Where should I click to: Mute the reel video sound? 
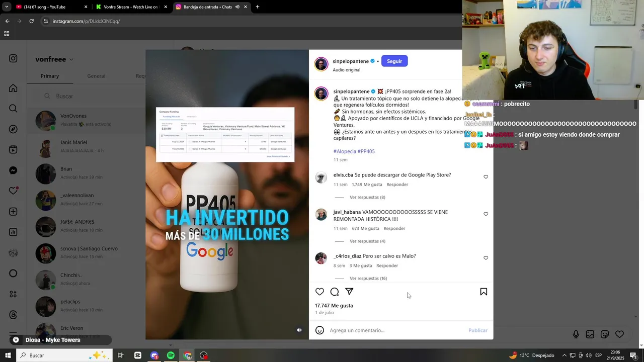tap(299, 330)
